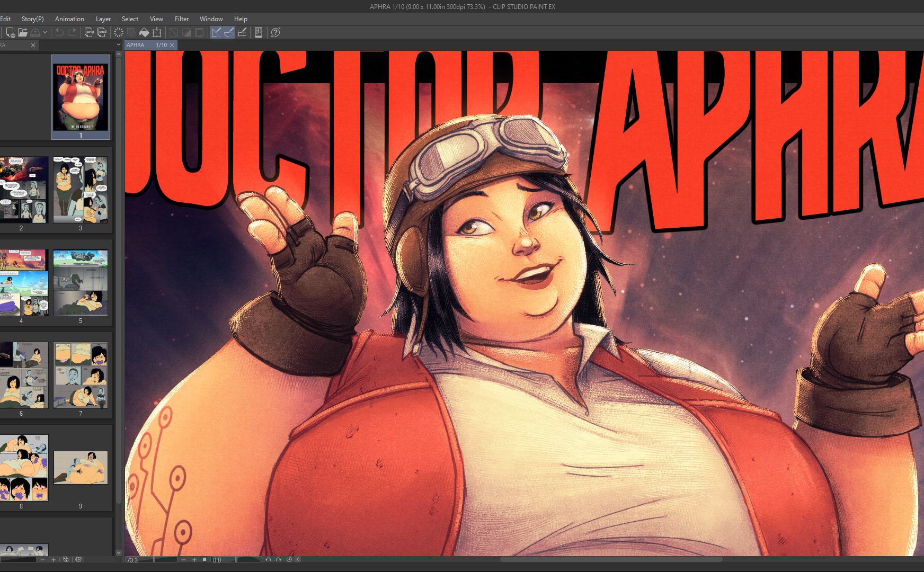Image resolution: width=924 pixels, height=572 pixels.
Task: Zoom in the page manager thumbnails
Action: pyautogui.click(x=54, y=559)
